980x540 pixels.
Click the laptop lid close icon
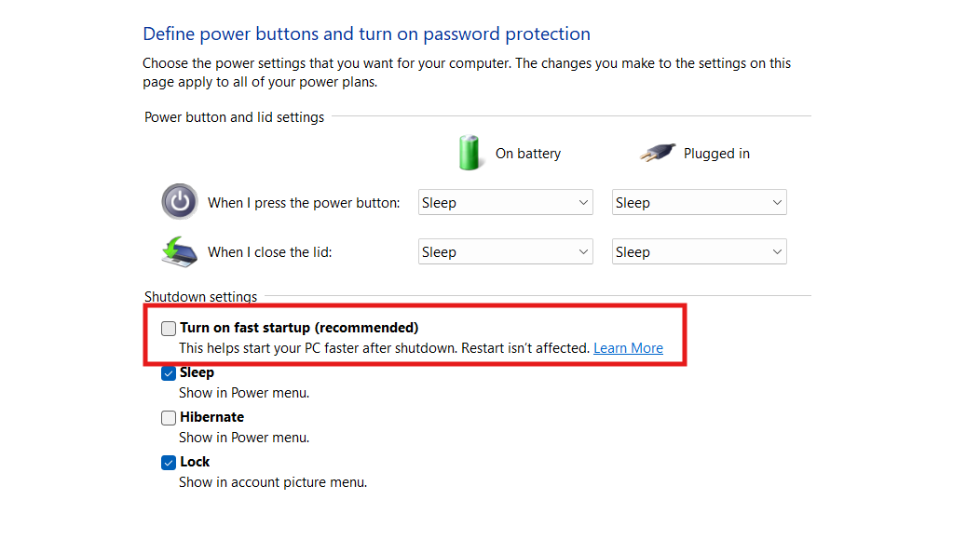(x=179, y=251)
